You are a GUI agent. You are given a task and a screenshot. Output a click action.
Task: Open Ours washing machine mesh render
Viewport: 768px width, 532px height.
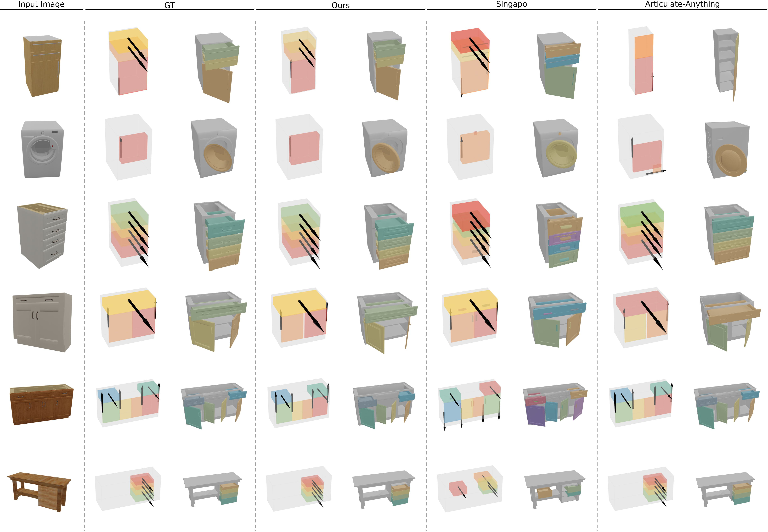[385, 148]
